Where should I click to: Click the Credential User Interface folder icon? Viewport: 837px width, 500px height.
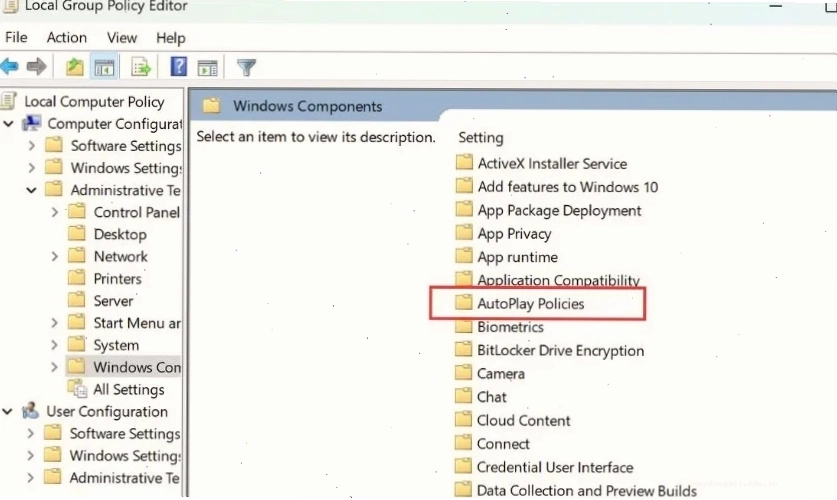point(464,466)
